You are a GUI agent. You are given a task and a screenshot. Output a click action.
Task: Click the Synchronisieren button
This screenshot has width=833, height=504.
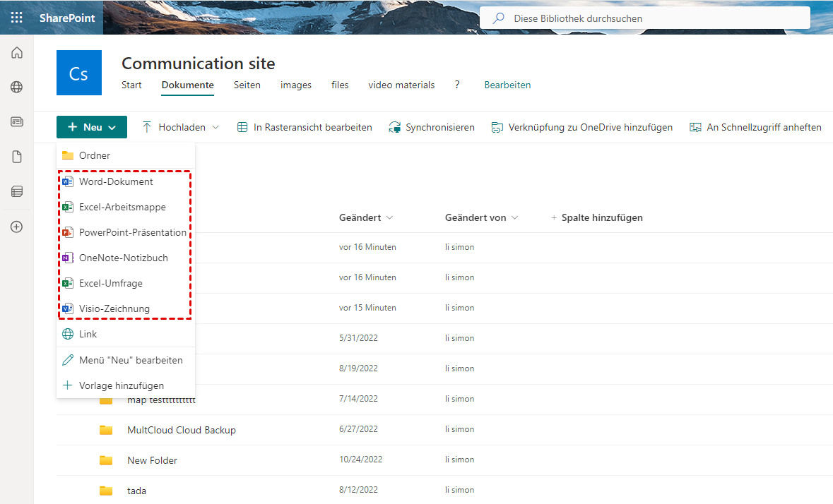coord(432,127)
